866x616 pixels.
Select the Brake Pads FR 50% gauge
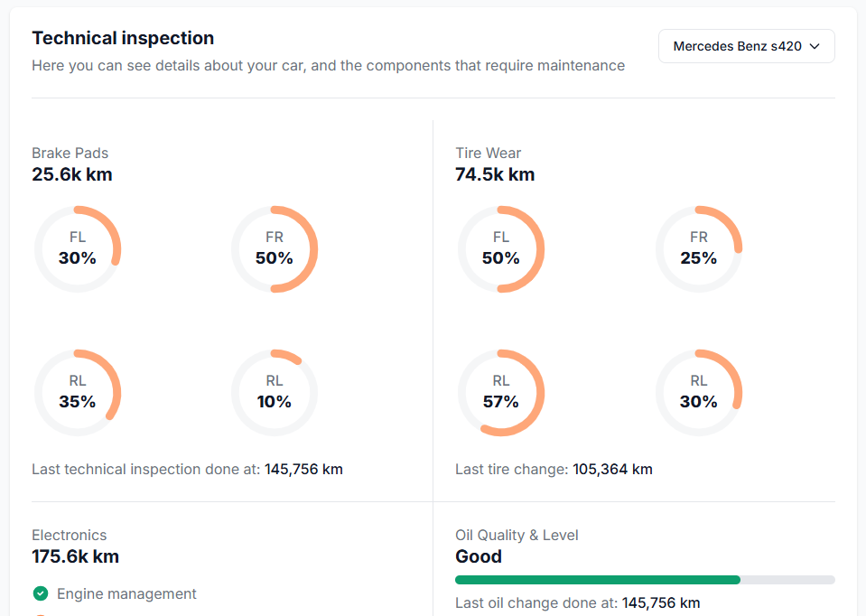[275, 248]
